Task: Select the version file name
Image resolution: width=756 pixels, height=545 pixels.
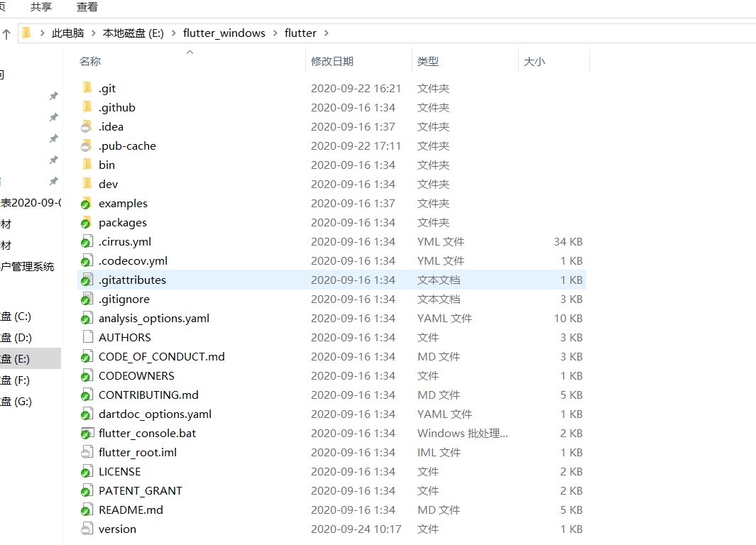Action: [117, 529]
